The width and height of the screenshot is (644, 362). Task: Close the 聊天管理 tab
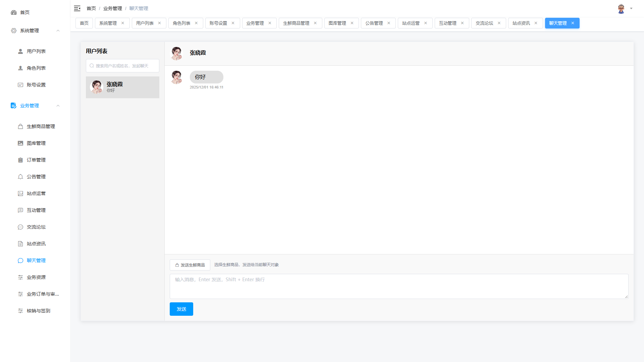(573, 23)
